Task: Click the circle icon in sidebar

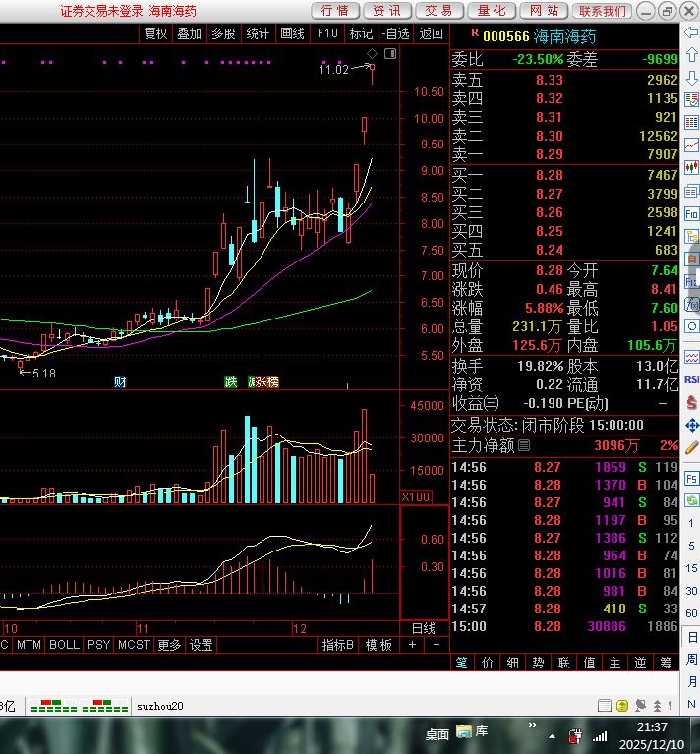Action: pos(691,326)
